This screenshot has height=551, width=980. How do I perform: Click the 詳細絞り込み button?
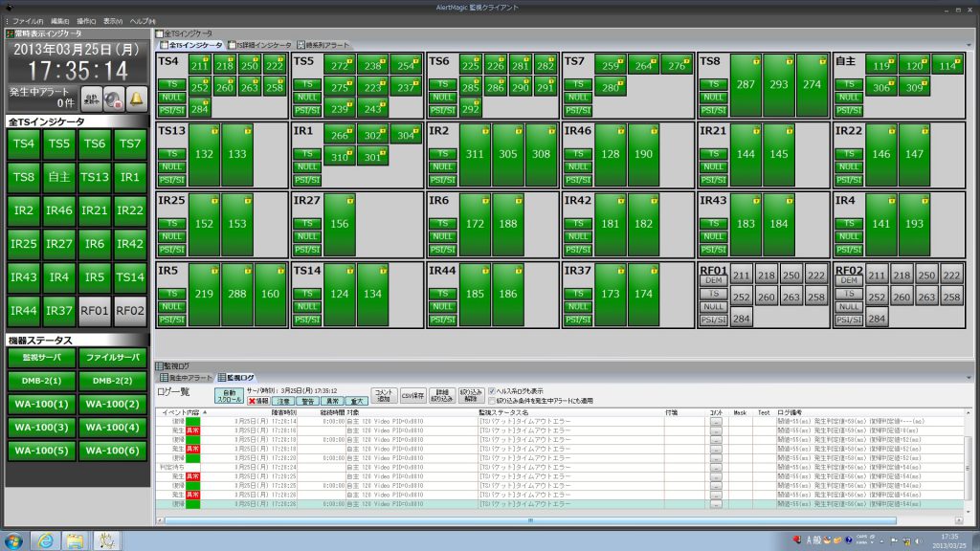[442, 395]
